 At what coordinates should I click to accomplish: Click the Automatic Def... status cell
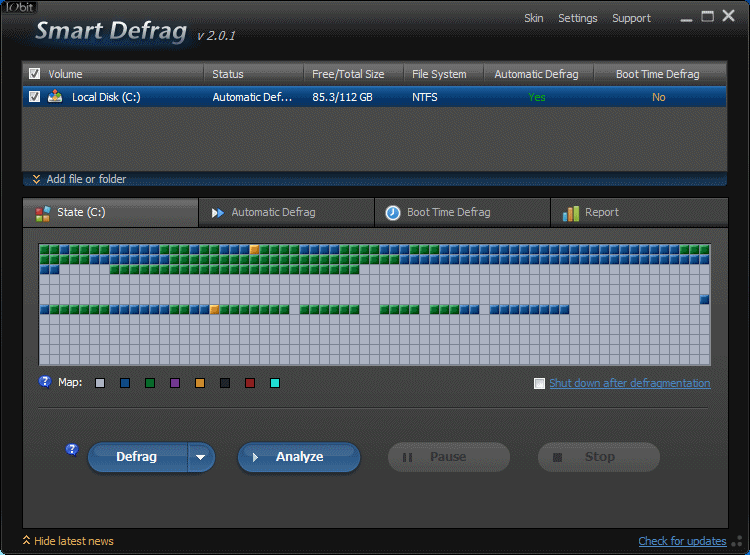click(x=252, y=97)
